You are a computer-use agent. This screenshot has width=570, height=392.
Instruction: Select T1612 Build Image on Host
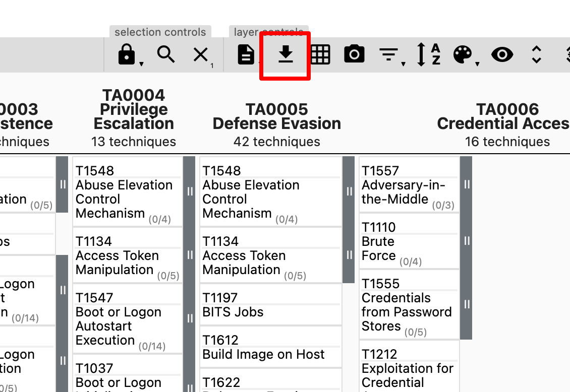(262, 347)
